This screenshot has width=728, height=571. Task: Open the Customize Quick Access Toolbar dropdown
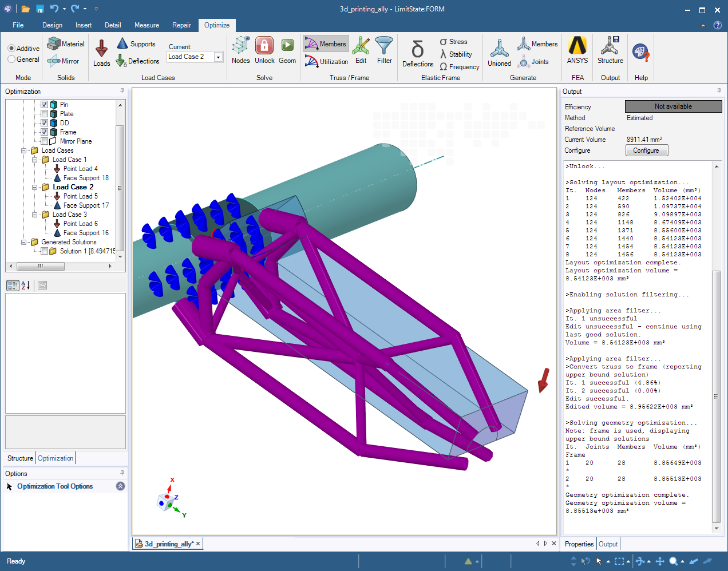96,9
